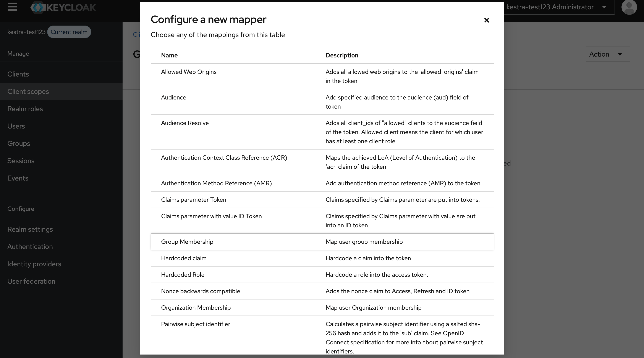Open Realm settings
644x358 pixels.
tap(30, 229)
